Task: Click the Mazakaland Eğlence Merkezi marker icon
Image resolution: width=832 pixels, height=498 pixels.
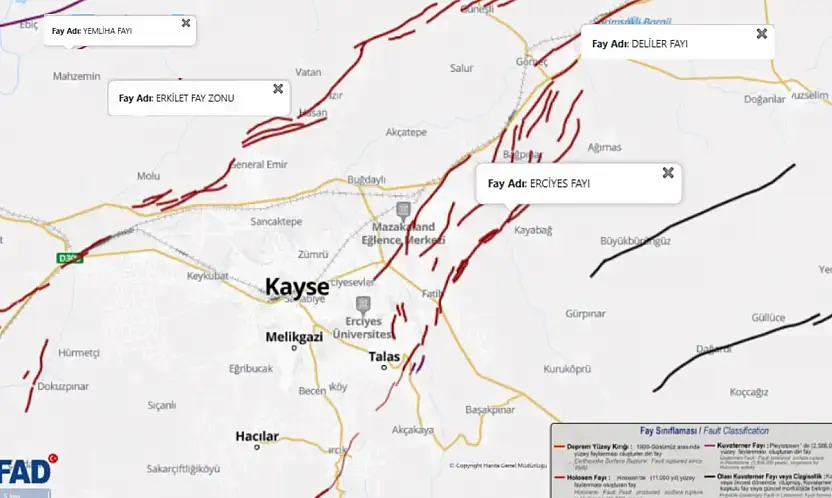Action: tap(403, 211)
